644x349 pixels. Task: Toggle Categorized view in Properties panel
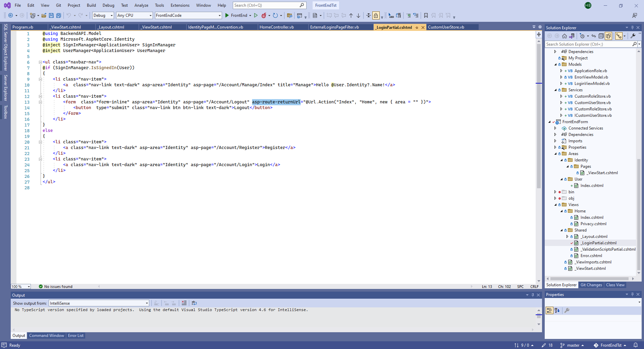click(549, 310)
